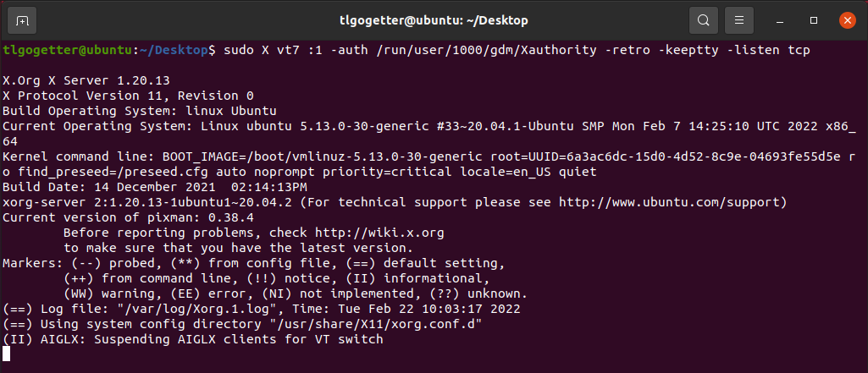This screenshot has height=373, width=868.
Task: Open the terminal search tool
Action: 703,20
